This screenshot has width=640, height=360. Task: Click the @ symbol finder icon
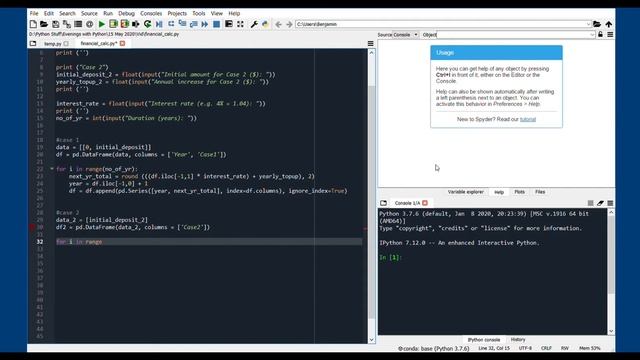point(89,24)
